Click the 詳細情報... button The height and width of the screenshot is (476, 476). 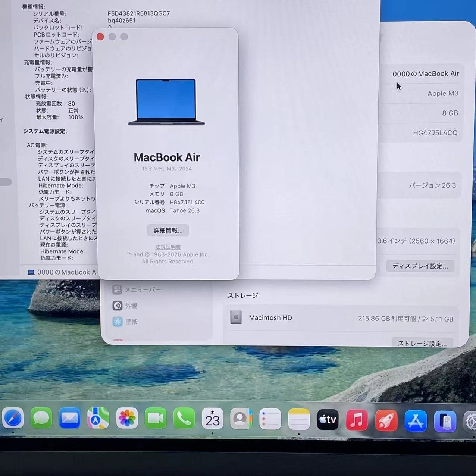(x=168, y=231)
